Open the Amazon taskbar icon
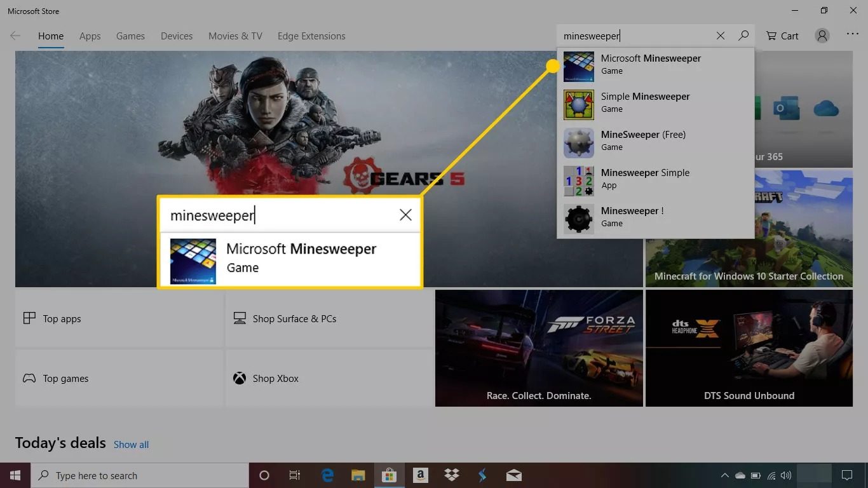Image resolution: width=868 pixels, height=488 pixels. 420,475
